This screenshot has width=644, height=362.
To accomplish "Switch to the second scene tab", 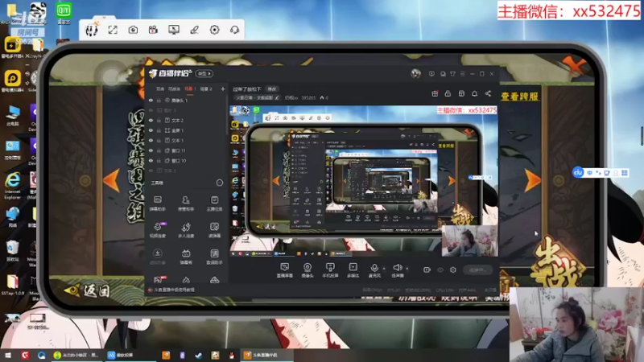I will click(x=174, y=88).
